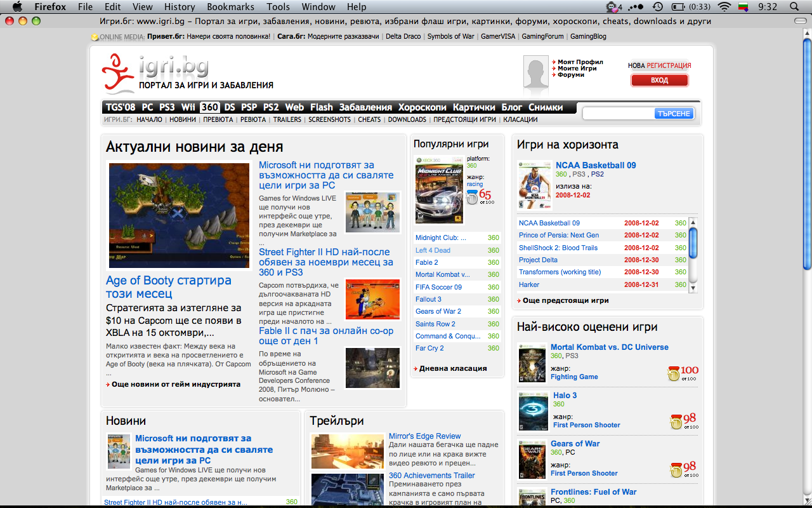Open the Mirror's Edge trailer thumbnail
812x508 pixels.
[348, 451]
